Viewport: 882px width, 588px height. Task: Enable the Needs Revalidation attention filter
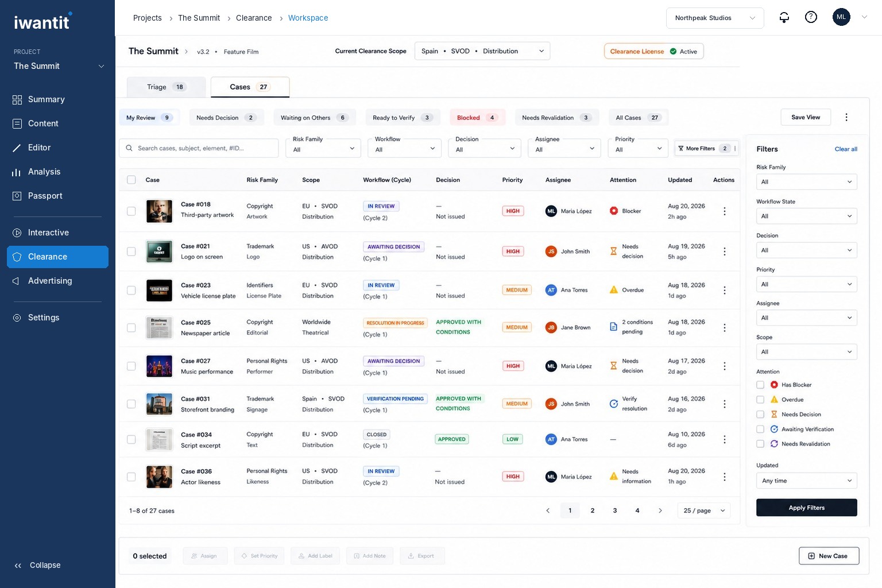click(760, 444)
